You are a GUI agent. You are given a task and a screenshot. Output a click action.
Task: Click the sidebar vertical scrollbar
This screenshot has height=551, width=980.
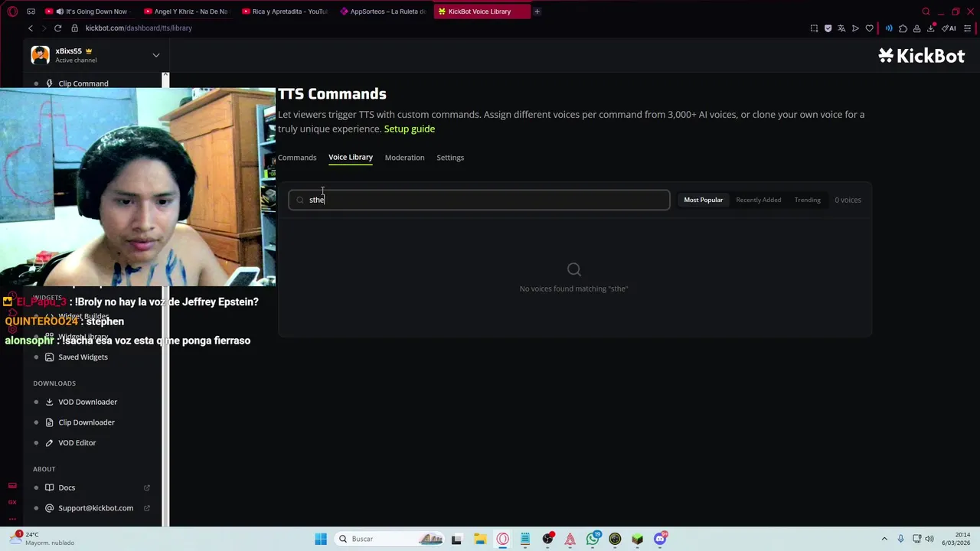click(165, 298)
